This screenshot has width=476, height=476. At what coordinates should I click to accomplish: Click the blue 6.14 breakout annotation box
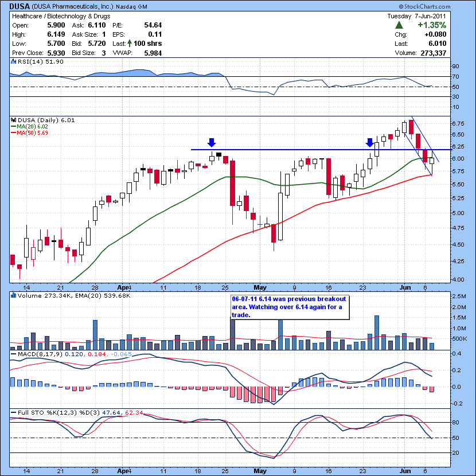(x=290, y=307)
